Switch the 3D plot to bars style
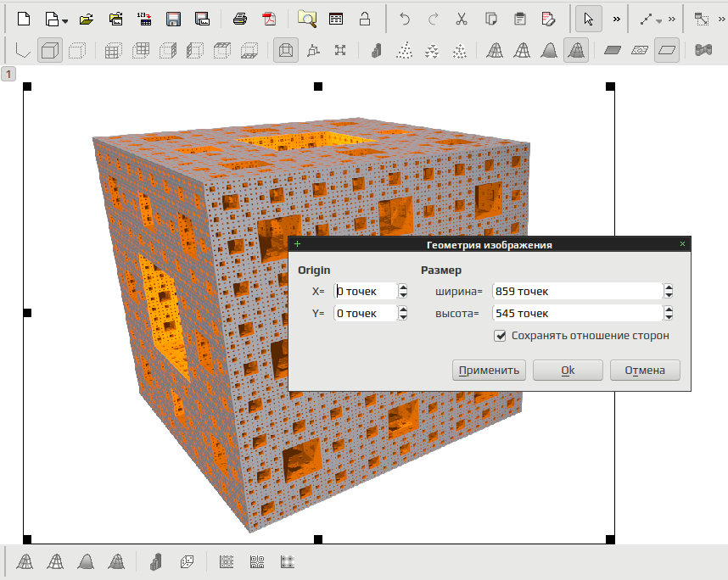This screenshot has width=728, height=580. click(x=377, y=50)
